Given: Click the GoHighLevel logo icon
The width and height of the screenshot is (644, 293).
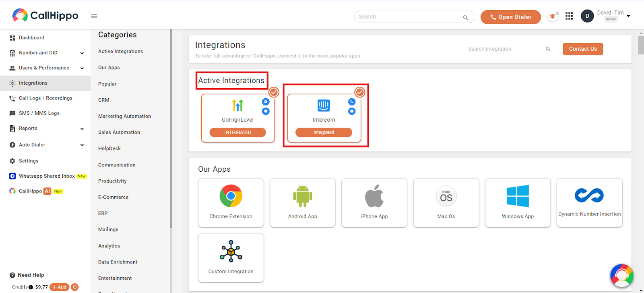Looking at the screenshot, I should click(238, 105).
